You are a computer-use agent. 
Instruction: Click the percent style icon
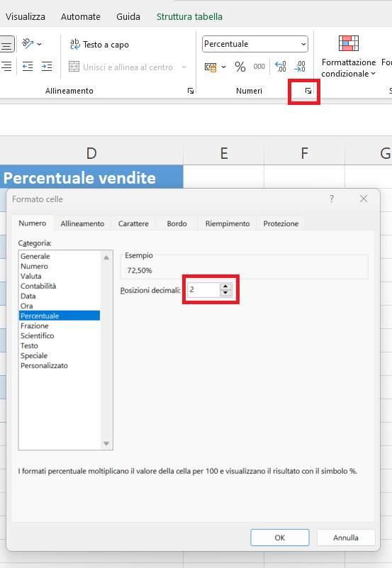click(240, 67)
